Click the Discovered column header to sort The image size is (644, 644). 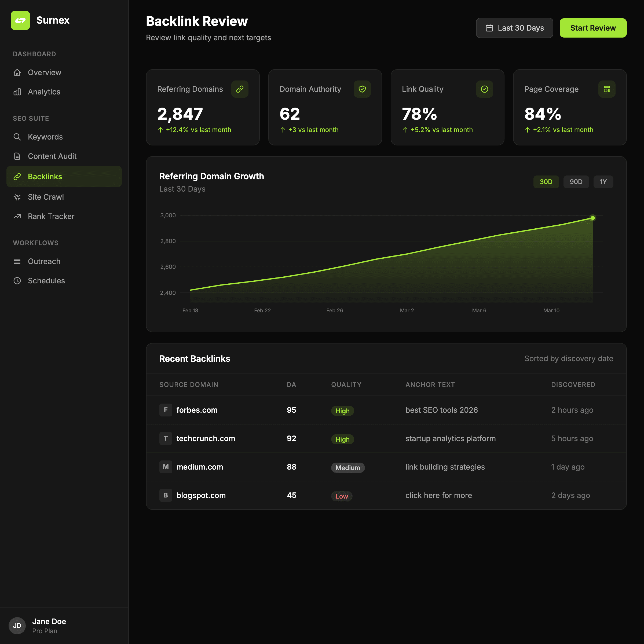(x=573, y=385)
